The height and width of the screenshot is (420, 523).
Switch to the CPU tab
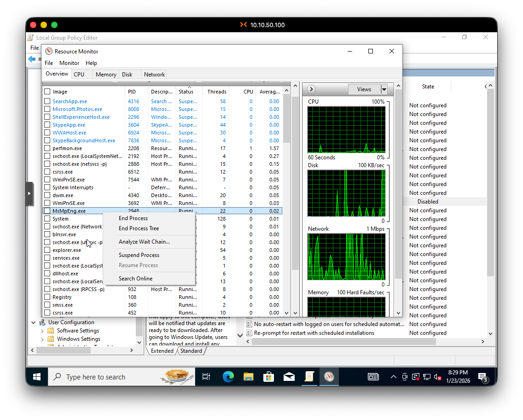pos(80,74)
